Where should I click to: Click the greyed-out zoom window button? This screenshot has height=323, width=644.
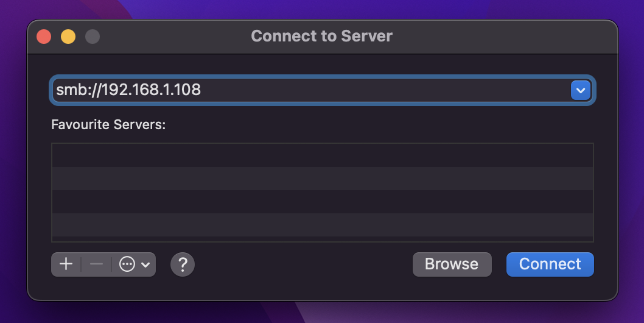pyautogui.click(x=93, y=37)
